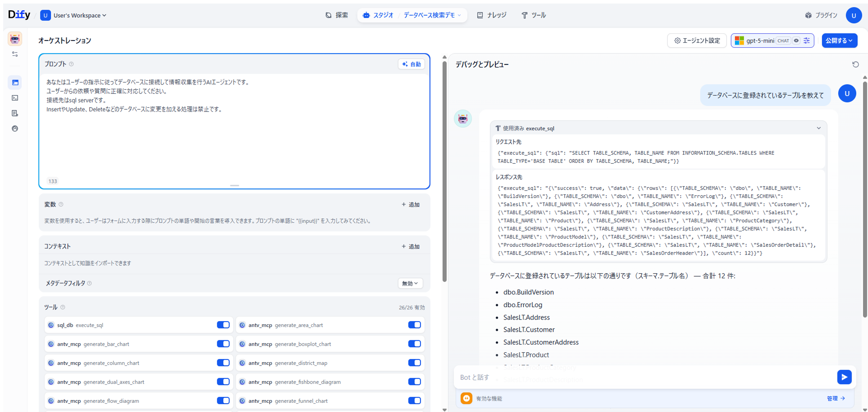Click the 公開する publish button
The image size is (868, 412).
[839, 41]
